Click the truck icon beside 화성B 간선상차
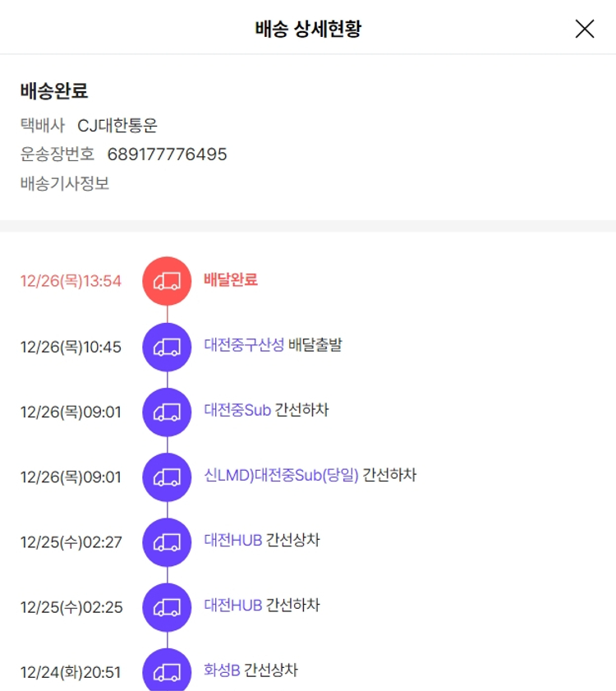Screen dimensions: 616x691 [x=167, y=670]
